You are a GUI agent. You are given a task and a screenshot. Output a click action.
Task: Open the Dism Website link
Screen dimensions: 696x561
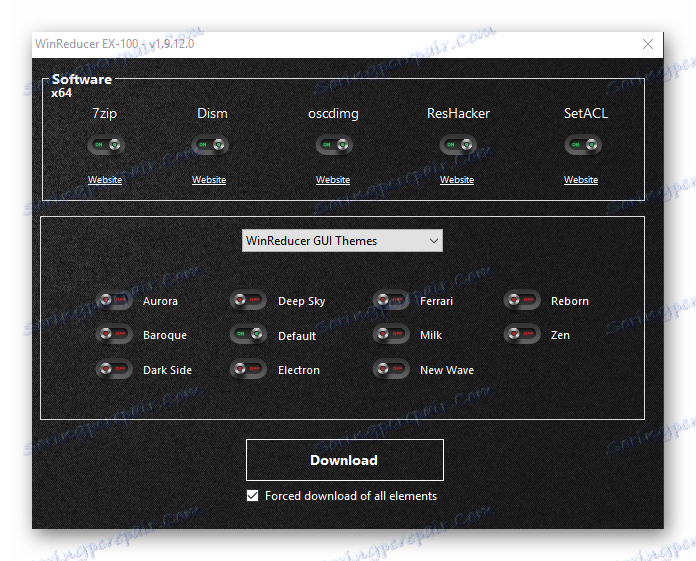click(209, 180)
